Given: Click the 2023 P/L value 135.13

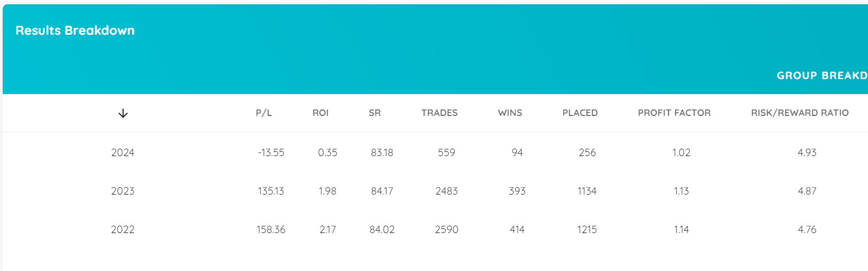Looking at the screenshot, I should coord(271,191).
